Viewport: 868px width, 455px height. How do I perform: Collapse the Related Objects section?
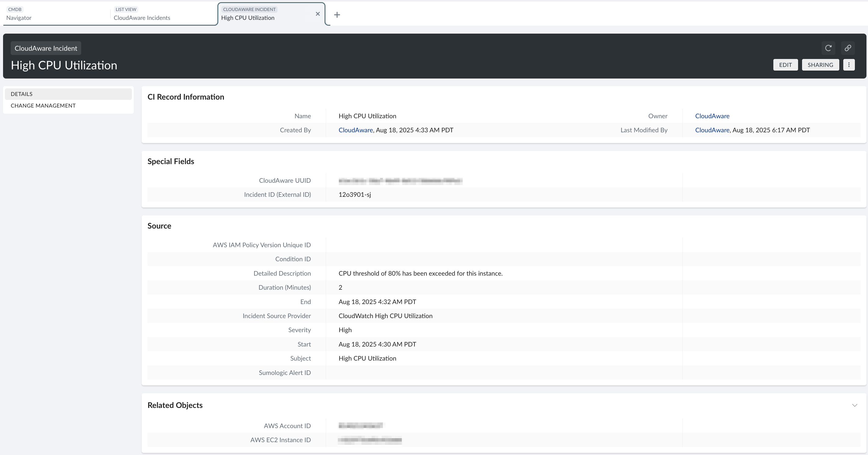tap(855, 405)
